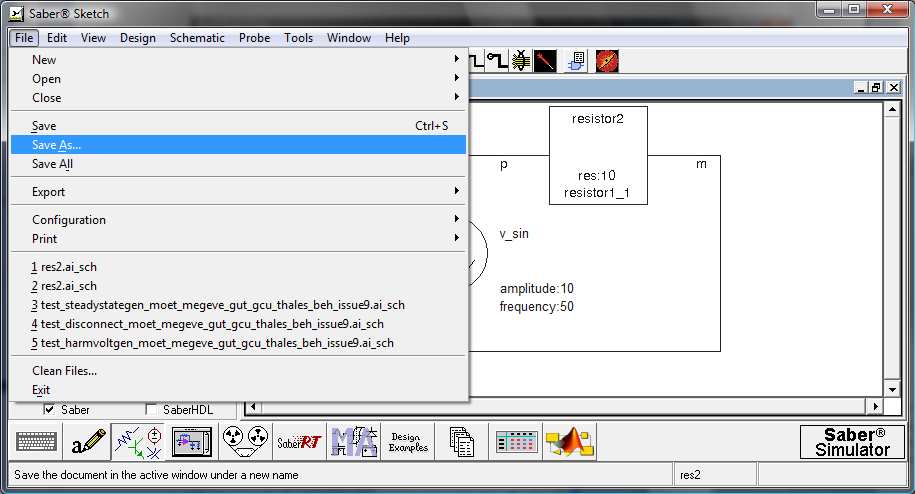
Task: Click the wire-with-connection-point tool icon
Action: point(497,61)
